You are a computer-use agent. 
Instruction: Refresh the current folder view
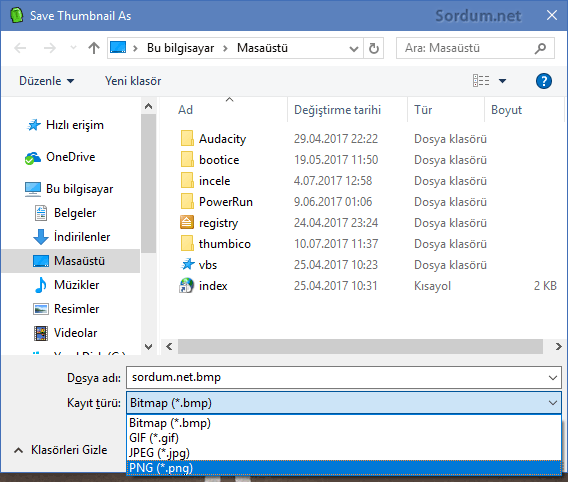pos(373,48)
